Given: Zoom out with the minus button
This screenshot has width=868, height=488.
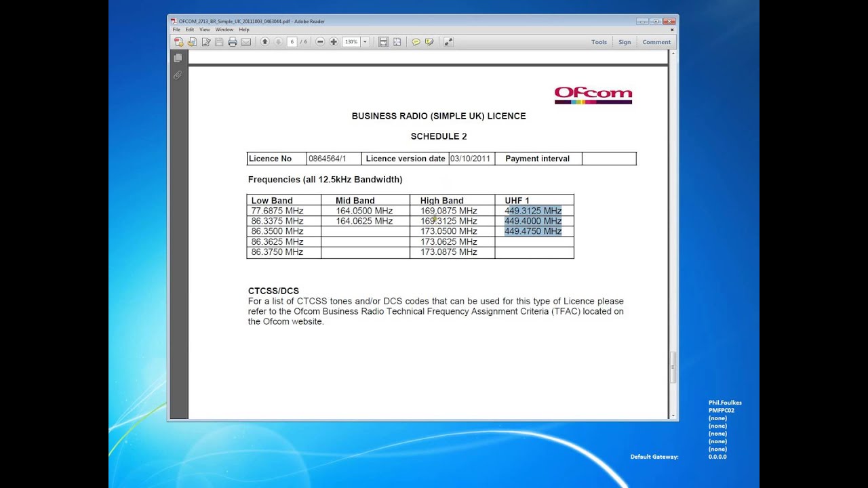Looking at the screenshot, I should (320, 42).
